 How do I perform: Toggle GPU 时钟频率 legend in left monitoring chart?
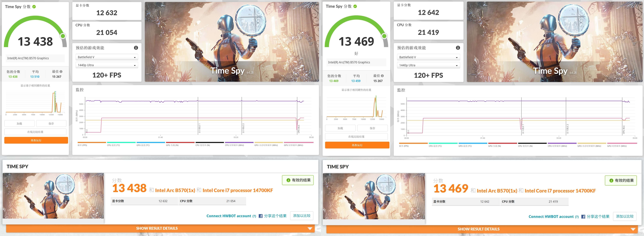299,144
